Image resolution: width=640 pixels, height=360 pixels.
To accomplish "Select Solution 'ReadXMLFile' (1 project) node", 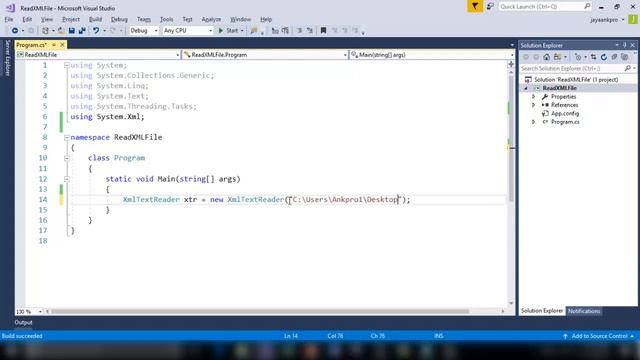I will pos(576,80).
